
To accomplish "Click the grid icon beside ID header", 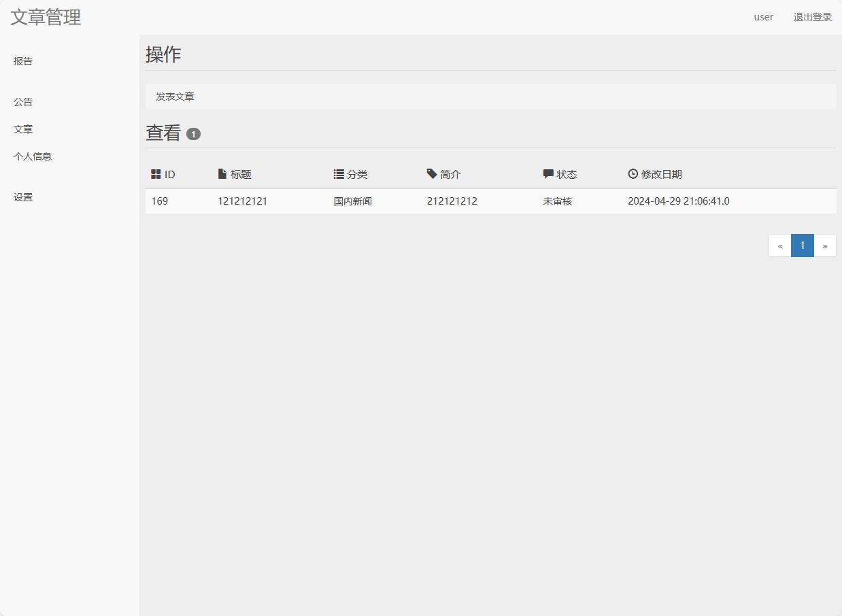I will point(154,173).
